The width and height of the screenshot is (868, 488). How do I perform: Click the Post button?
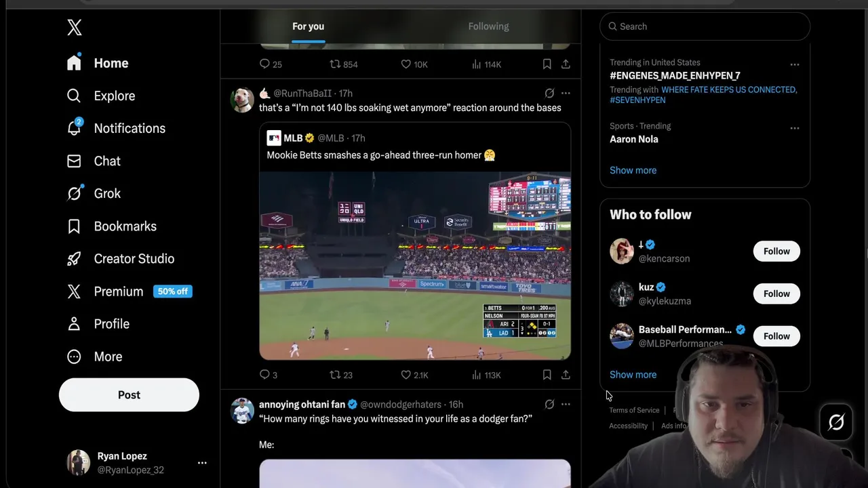(x=129, y=394)
